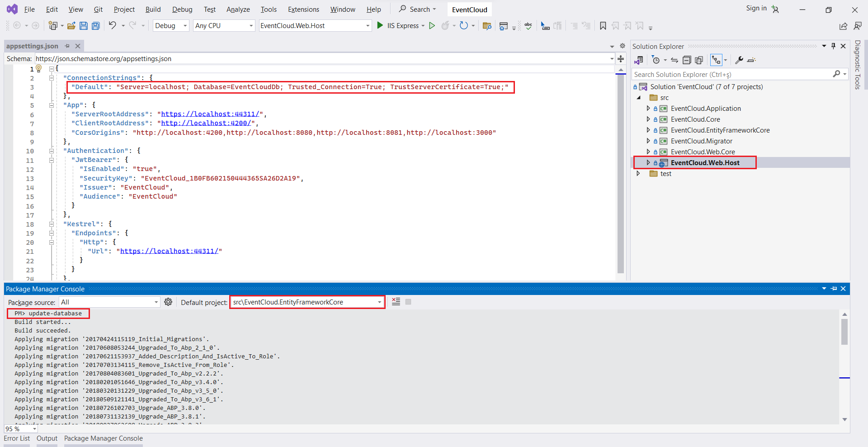
Task: Click the New Project toolbar icon
Action: coord(53,26)
